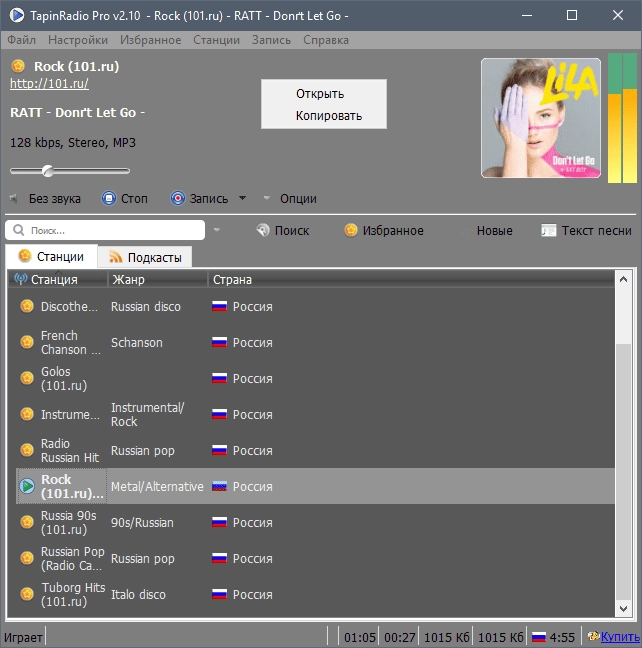
Task: Select the Instrumental/Rock genre cell
Action: [148, 414]
